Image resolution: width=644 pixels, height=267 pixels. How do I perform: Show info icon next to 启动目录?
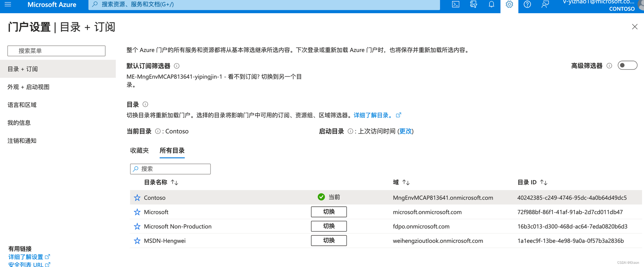350,131
